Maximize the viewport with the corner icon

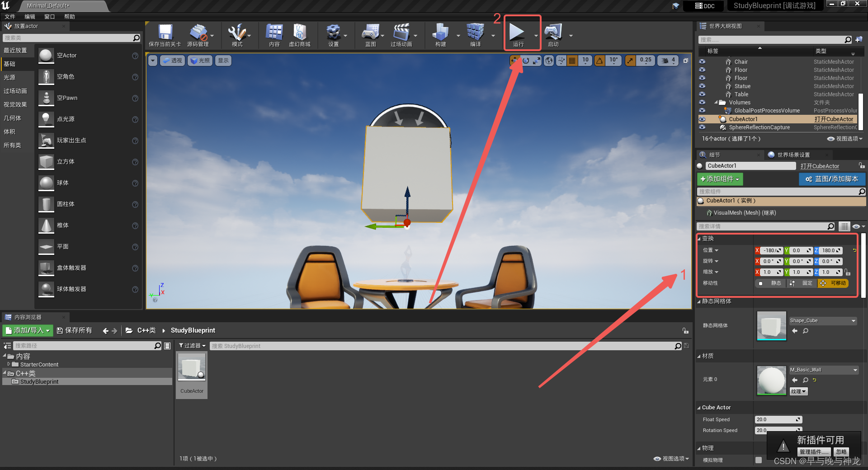coord(685,61)
